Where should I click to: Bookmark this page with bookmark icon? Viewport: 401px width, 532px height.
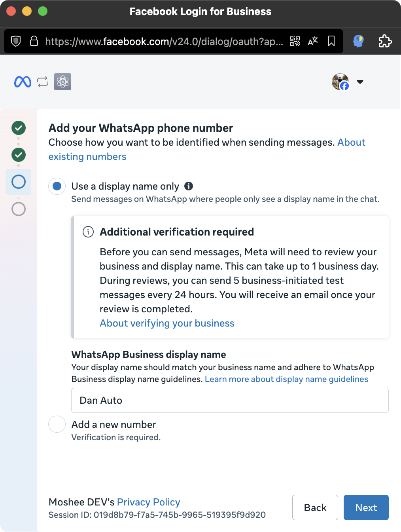331,41
